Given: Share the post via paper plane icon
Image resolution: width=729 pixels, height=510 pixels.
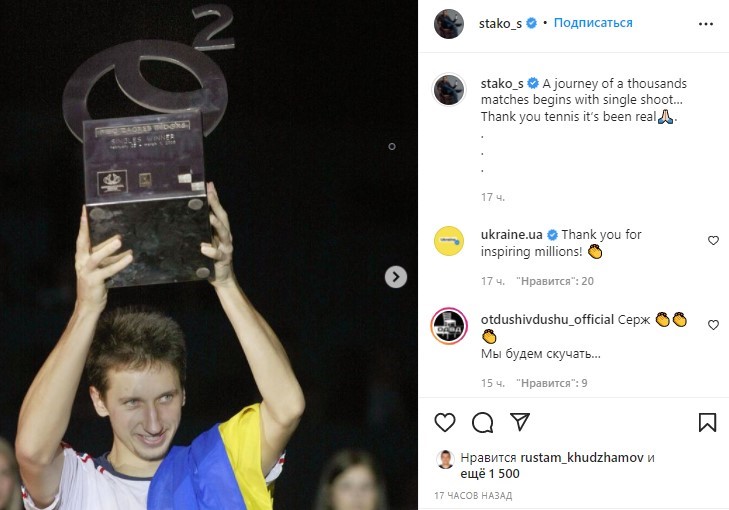Looking at the screenshot, I should [x=520, y=422].
